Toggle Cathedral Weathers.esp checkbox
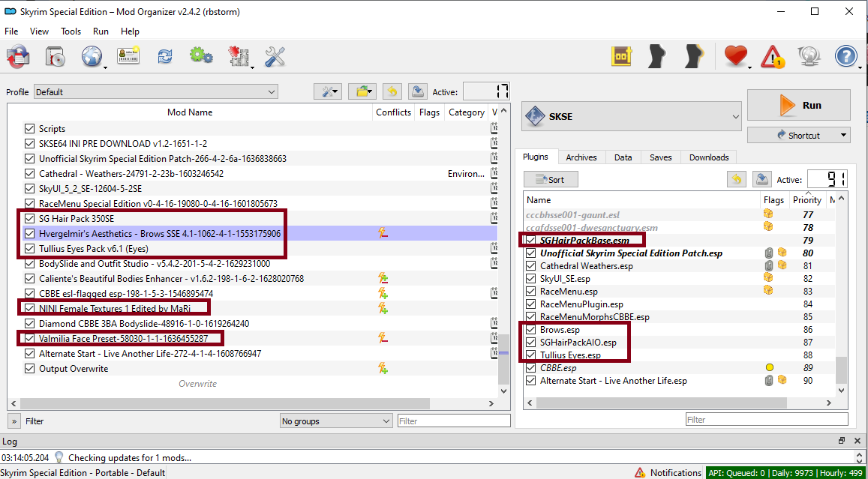Image resolution: width=868 pixels, height=479 pixels. (x=531, y=265)
